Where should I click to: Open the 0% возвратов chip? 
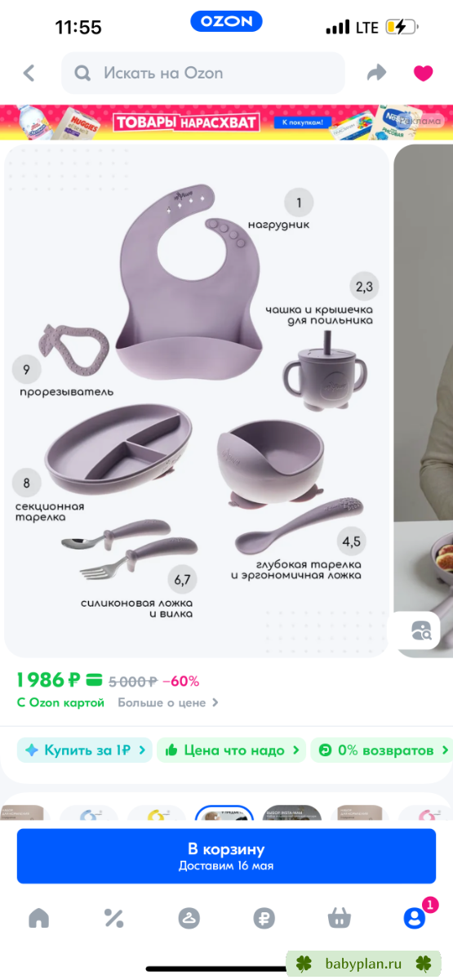tap(382, 750)
